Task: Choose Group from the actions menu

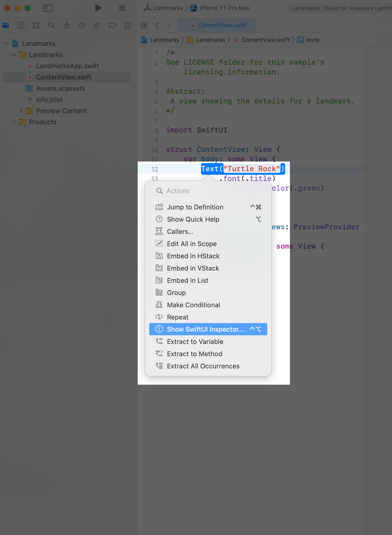Action: 208,293
